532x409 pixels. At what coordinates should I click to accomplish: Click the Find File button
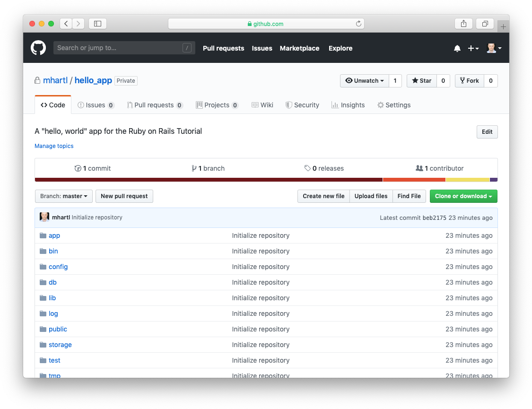pyautogui.click(x=409, y=196)
